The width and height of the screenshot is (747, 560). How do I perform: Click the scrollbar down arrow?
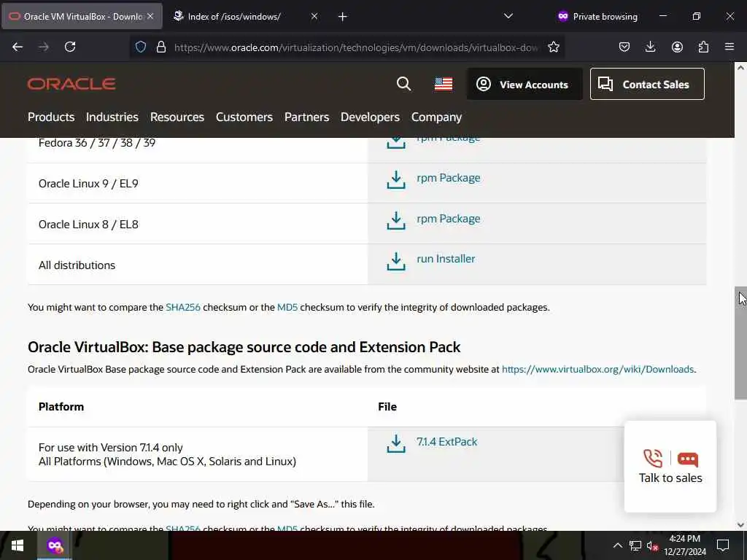coord(740,525)
